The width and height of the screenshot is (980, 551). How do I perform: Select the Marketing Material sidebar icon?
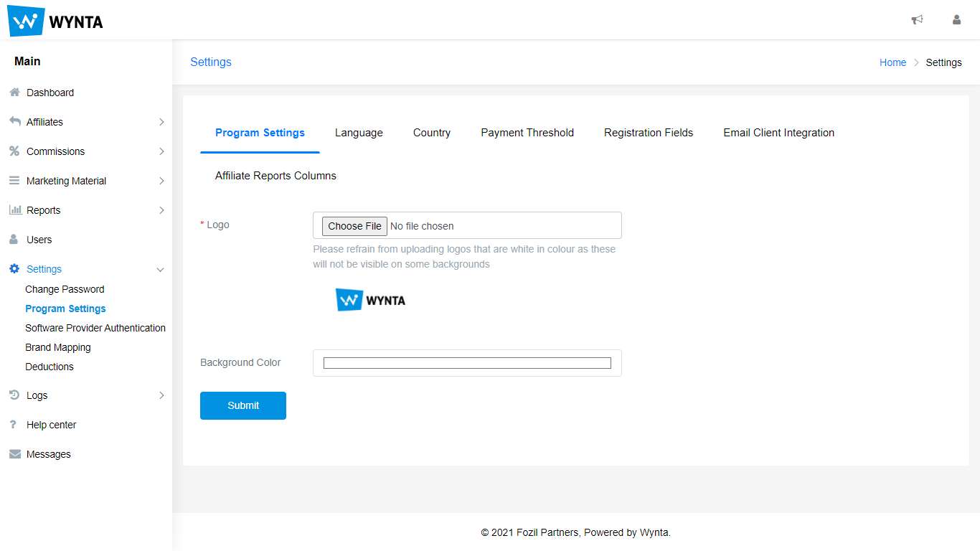13,180
